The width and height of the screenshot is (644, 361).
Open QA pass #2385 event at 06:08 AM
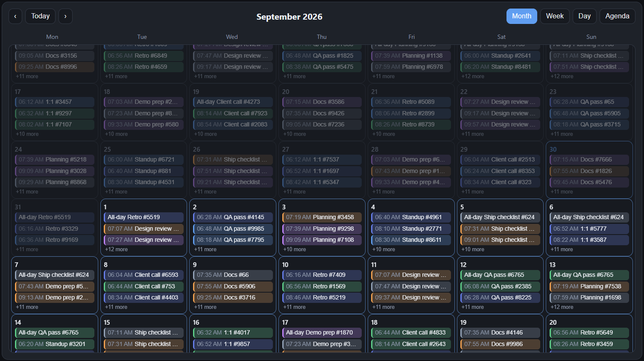500,286
